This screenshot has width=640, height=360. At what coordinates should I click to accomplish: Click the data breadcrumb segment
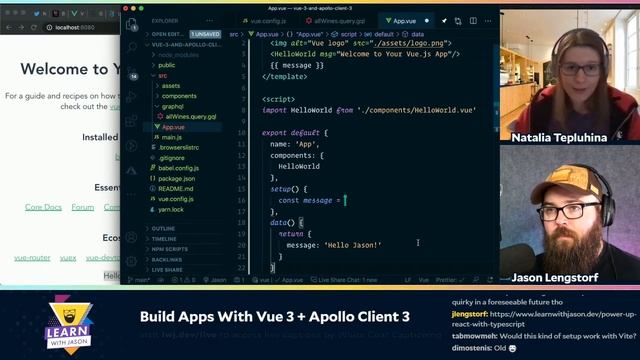(413, 34)
